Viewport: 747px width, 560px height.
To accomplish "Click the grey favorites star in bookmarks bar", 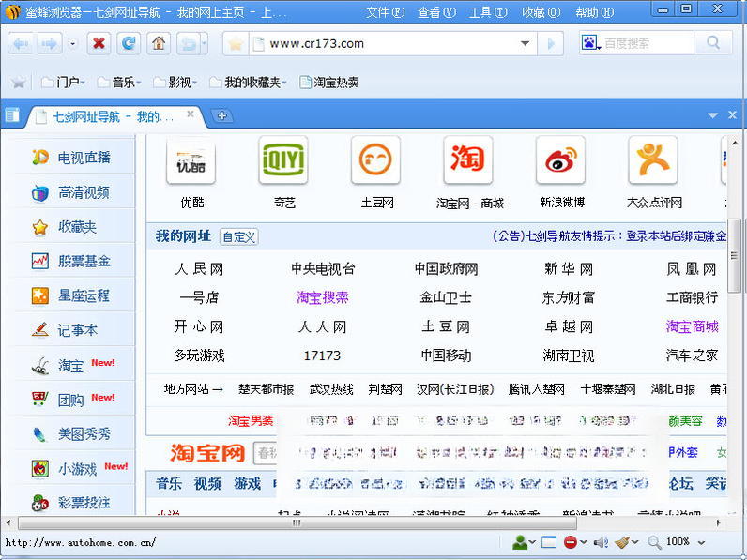I will coord(19,83).
